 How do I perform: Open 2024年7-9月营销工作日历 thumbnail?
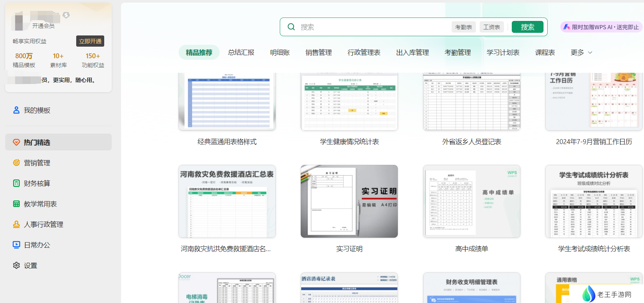pyautogui.click(x=594, y=101)
